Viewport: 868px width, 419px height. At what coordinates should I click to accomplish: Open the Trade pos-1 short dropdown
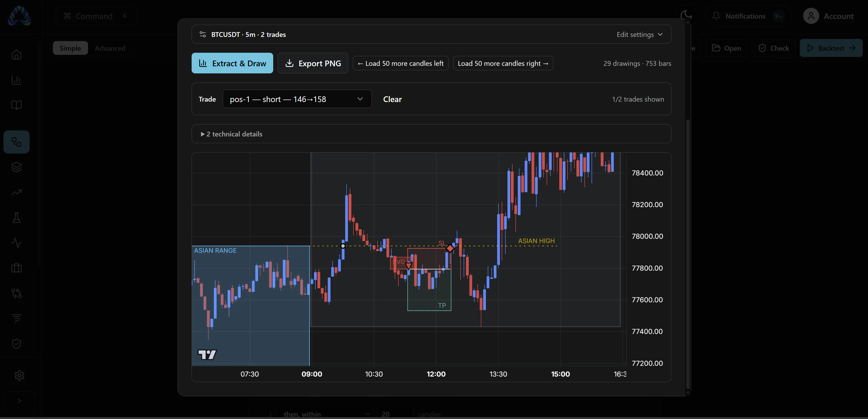[297, 99]
